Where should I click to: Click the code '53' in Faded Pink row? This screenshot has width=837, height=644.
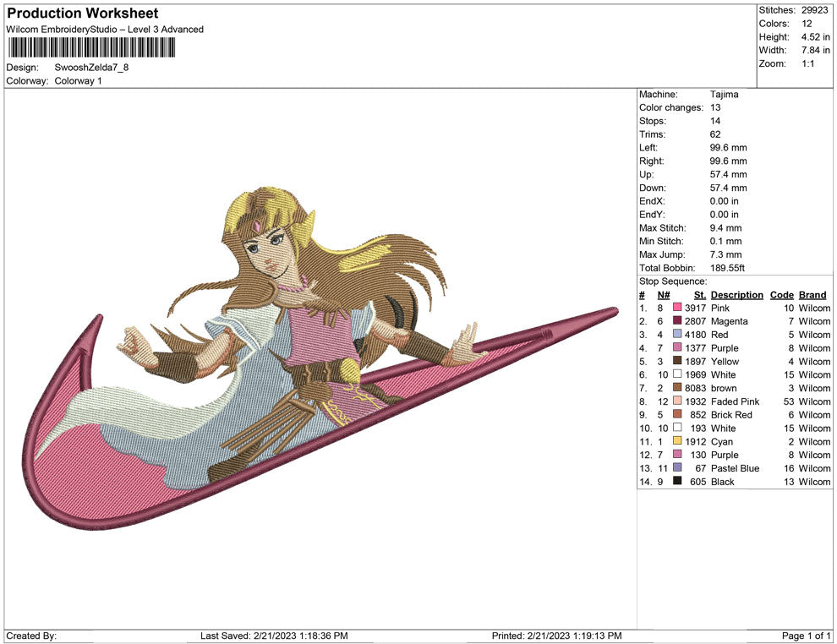[x=789, y=401]
